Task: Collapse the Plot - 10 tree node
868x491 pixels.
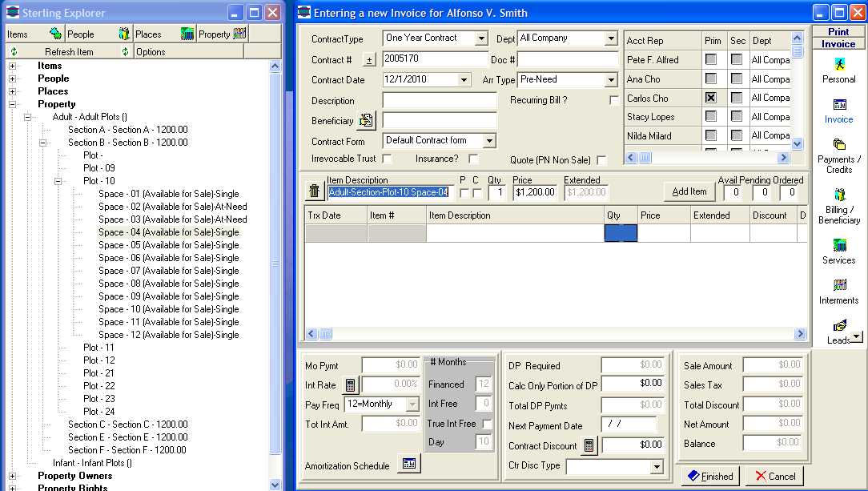Action: pos(58,181)
